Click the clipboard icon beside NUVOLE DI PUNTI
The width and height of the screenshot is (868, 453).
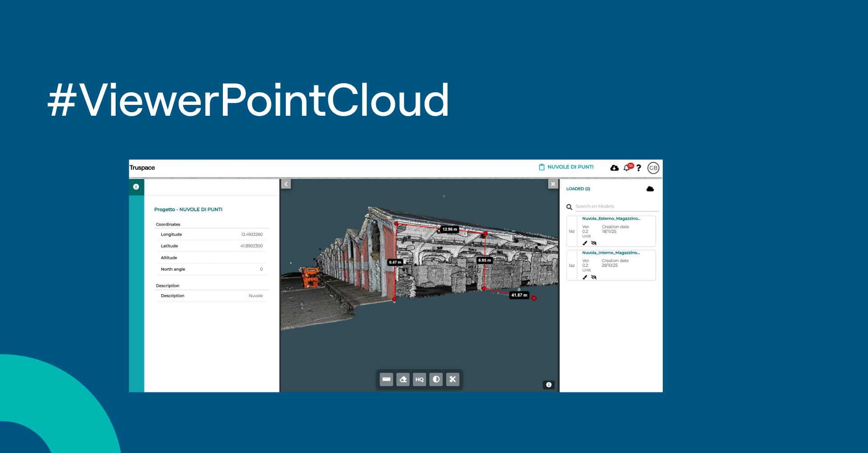542,167
